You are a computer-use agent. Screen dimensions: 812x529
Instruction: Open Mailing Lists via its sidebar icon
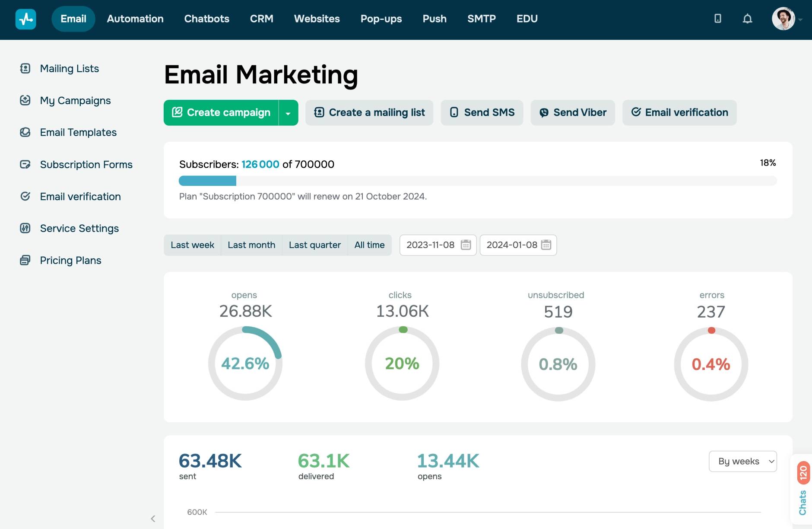pyautogui.click(x=25, y=68)
